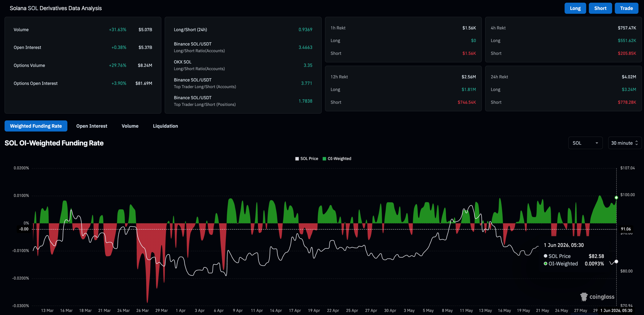The image size is (644, 315).
Task: Click the Long/Short (24h) ratio 0.9369
Action: coord(305,30)
